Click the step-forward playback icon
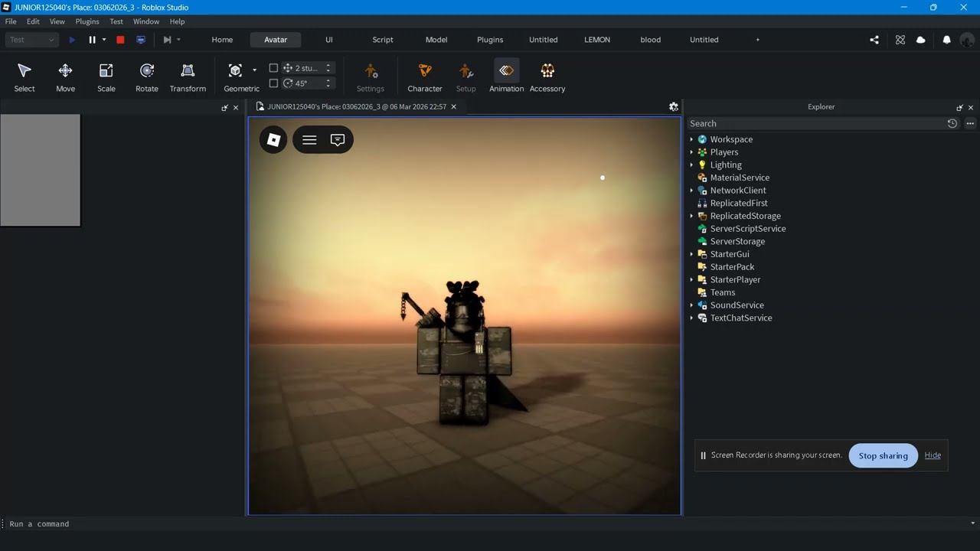The image size is (980, 551). pyautogui.click(x=167, y=40)
